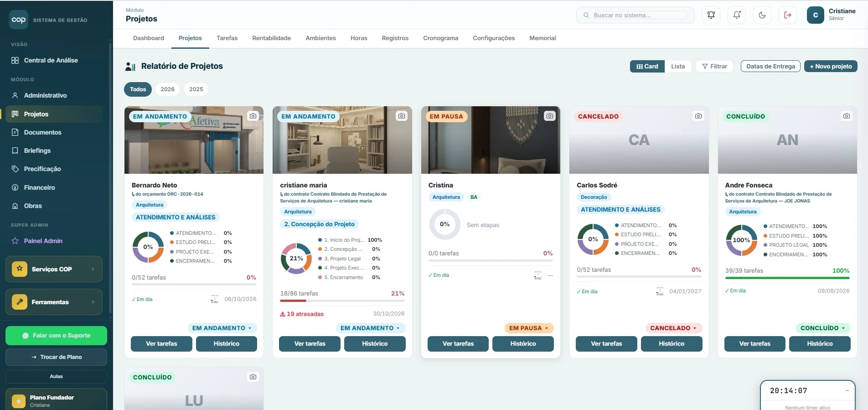The width and height of the screenshot is (868, 410).
Task: Open the Bernardo Neto project cover image
Action: [x=194, y=140]
